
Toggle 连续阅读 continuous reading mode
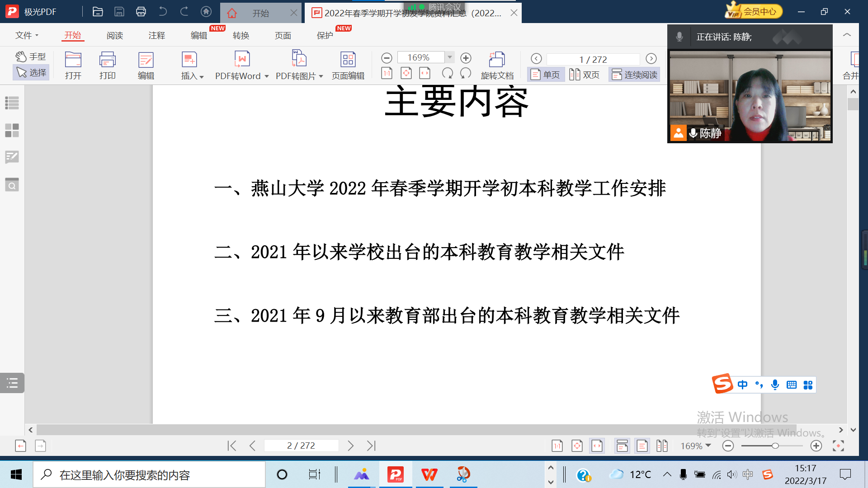(634, 75)
